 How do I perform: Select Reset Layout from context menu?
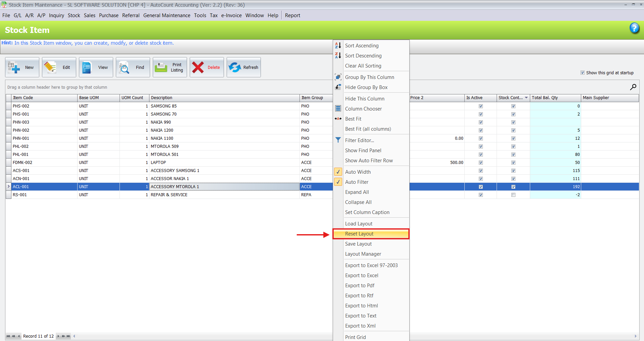[x=359, y=234]
